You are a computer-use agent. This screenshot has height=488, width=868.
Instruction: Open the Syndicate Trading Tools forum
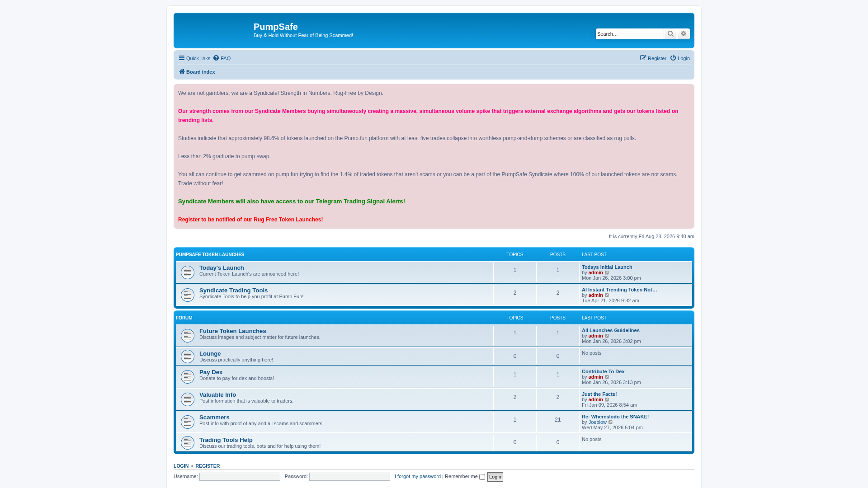point(233,291)
